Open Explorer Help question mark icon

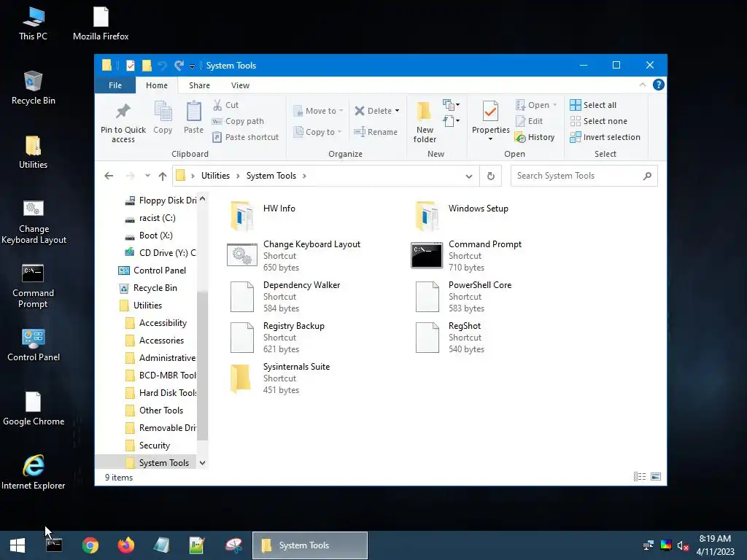click(659, 85)
